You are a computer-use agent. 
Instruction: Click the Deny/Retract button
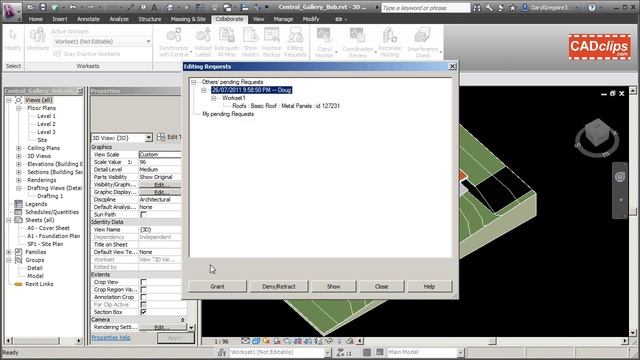[x=279, y=287]
